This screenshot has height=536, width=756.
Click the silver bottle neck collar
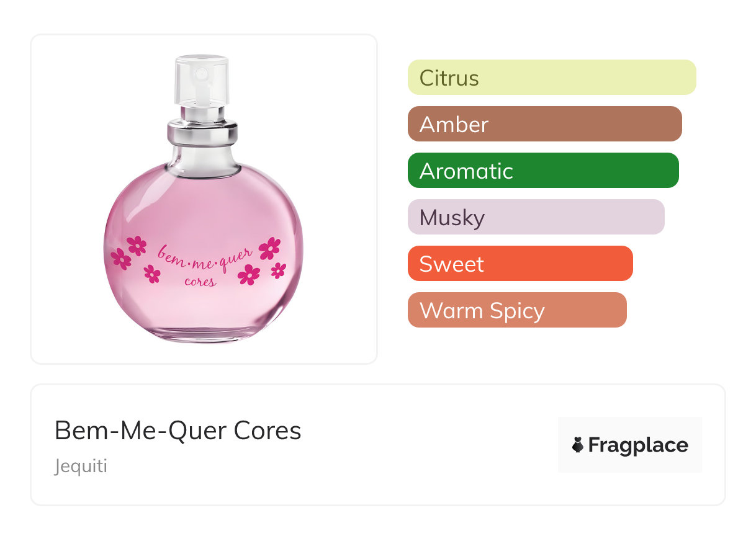pyautogui.click(x=202, y=132)
